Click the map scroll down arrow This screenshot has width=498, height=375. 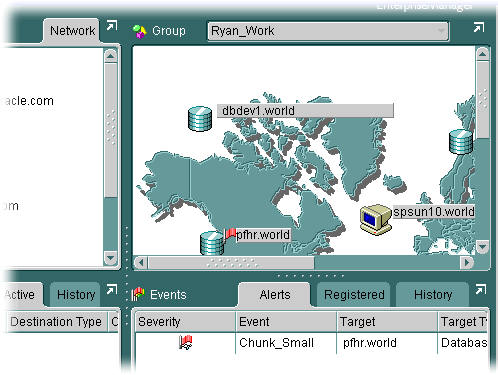483,247
